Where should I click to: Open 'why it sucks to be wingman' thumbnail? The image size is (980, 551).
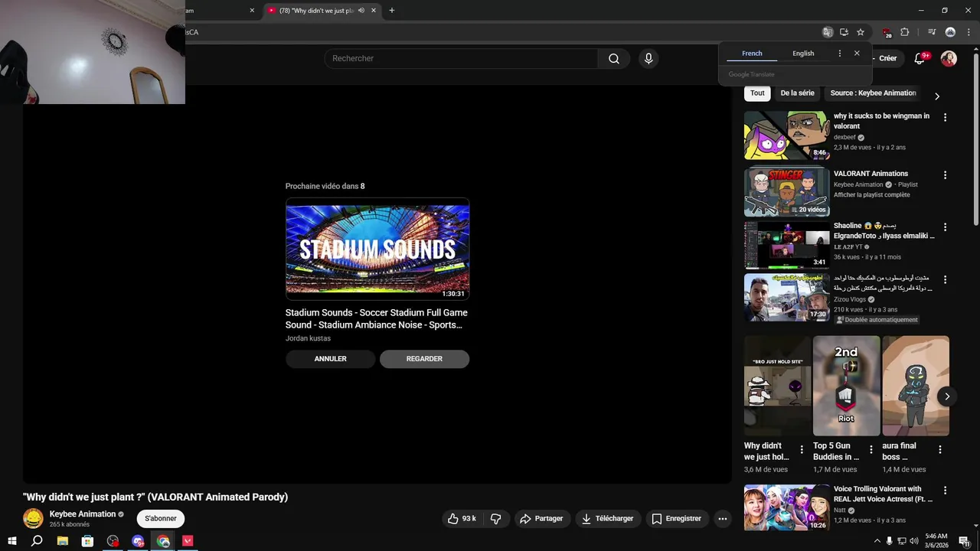point(786,135)
